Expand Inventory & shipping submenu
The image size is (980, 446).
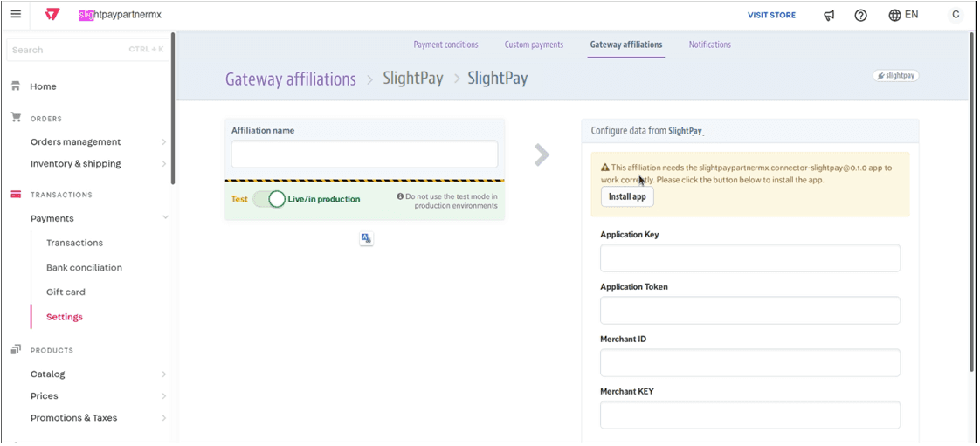coord(163,164)
